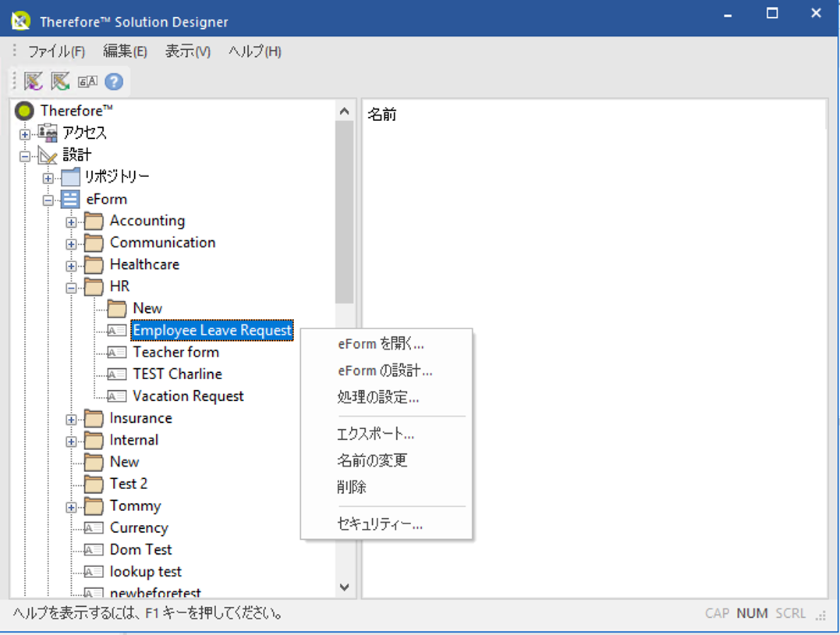
Task: Expand the Communication folder
Action: point(71,244)
